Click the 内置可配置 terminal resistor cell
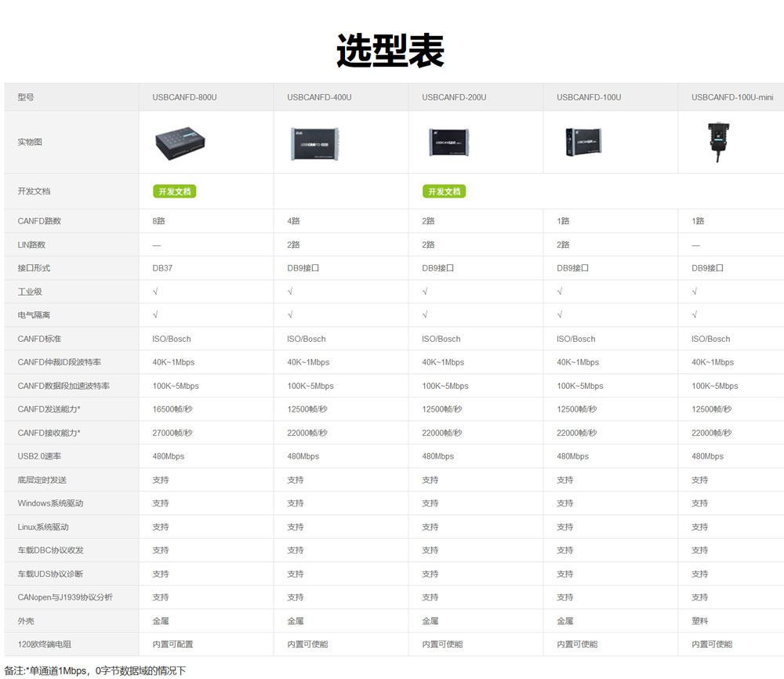784x679 pixels. click(173, 644)
